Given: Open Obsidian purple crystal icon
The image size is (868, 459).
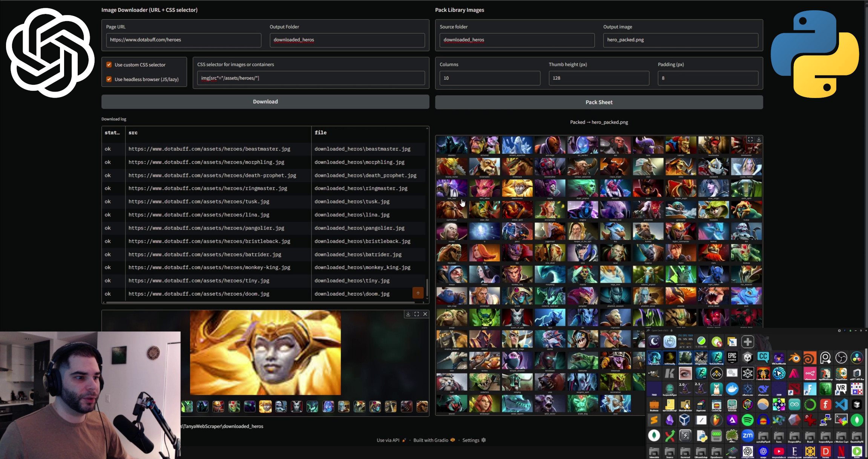Looking at the screenshot, I should (x=670, y=420).
